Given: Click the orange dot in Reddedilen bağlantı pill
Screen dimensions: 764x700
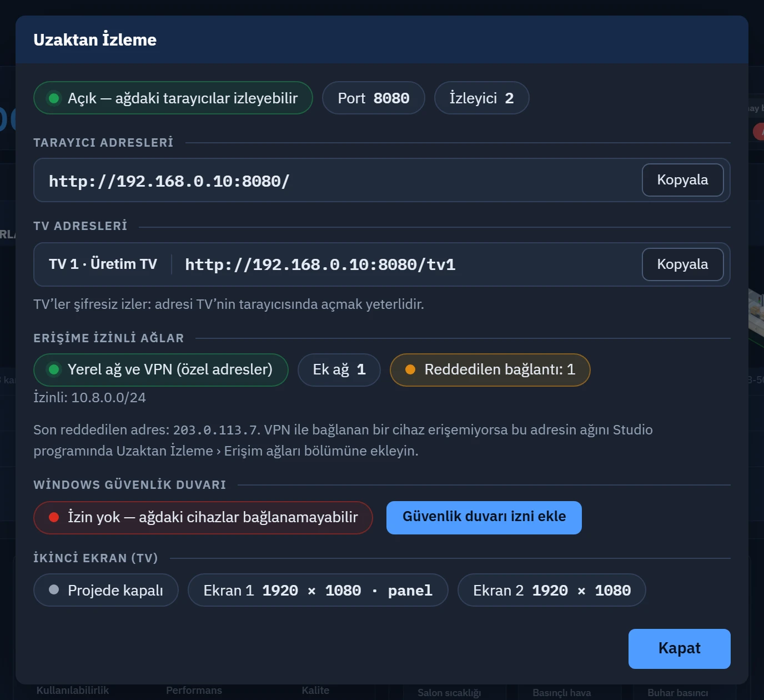Looking at the screenshot, I should (x=410, y=369).
